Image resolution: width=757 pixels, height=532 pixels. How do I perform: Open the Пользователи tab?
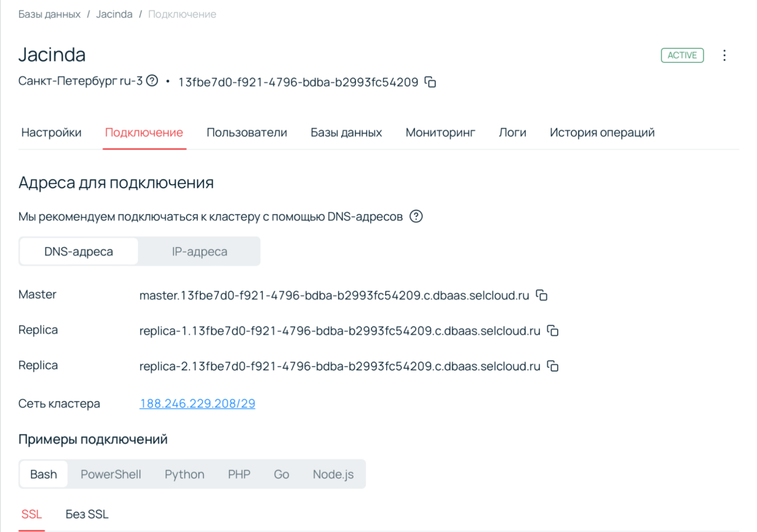247,133
